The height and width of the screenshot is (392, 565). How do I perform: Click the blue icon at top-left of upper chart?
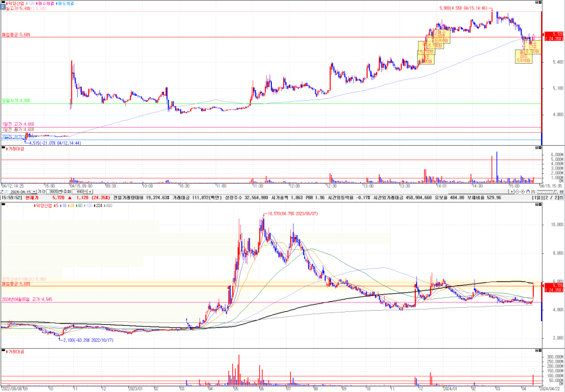pyautogui.click(x=3, y=8)
